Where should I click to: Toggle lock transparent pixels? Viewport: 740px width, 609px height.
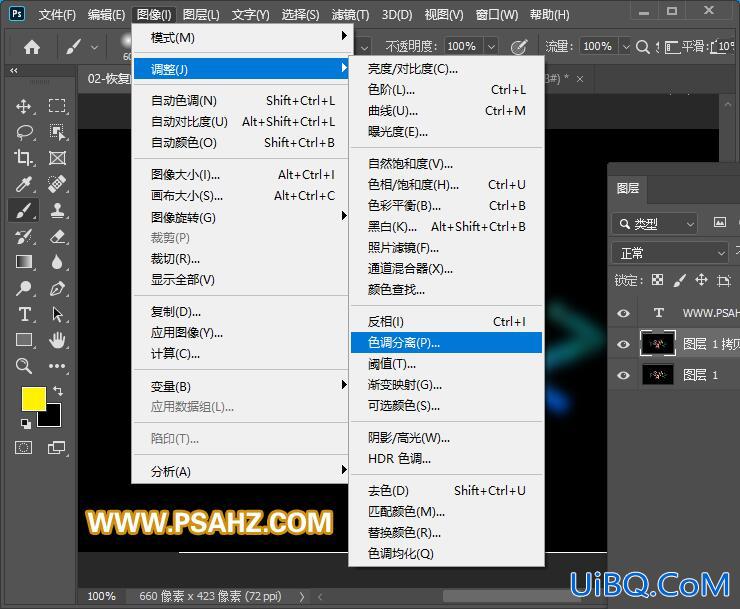pyautogui.click(x=657, y=280)
